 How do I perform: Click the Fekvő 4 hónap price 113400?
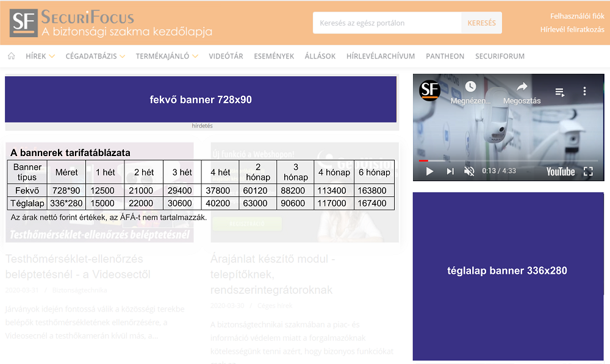pos(332,191)
